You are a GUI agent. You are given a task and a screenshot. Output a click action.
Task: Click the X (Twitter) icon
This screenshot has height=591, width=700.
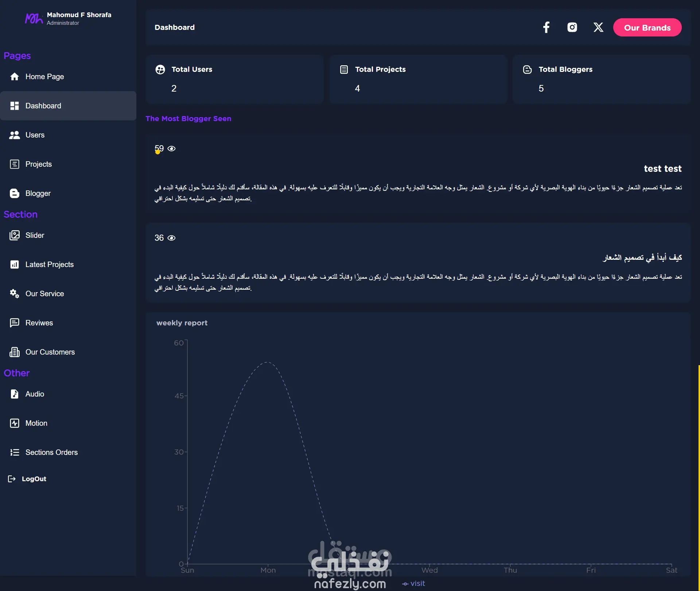[598, 27]
